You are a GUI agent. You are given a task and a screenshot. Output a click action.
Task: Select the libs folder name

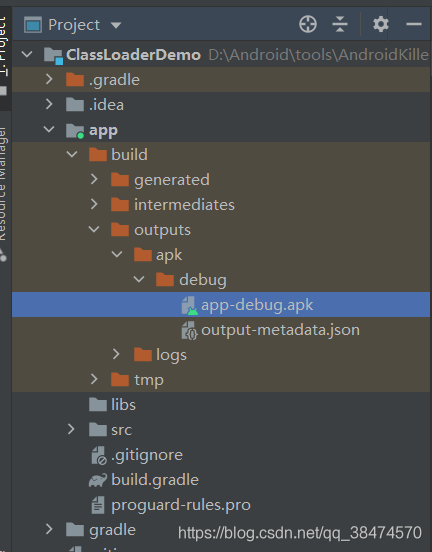point(123,405)
